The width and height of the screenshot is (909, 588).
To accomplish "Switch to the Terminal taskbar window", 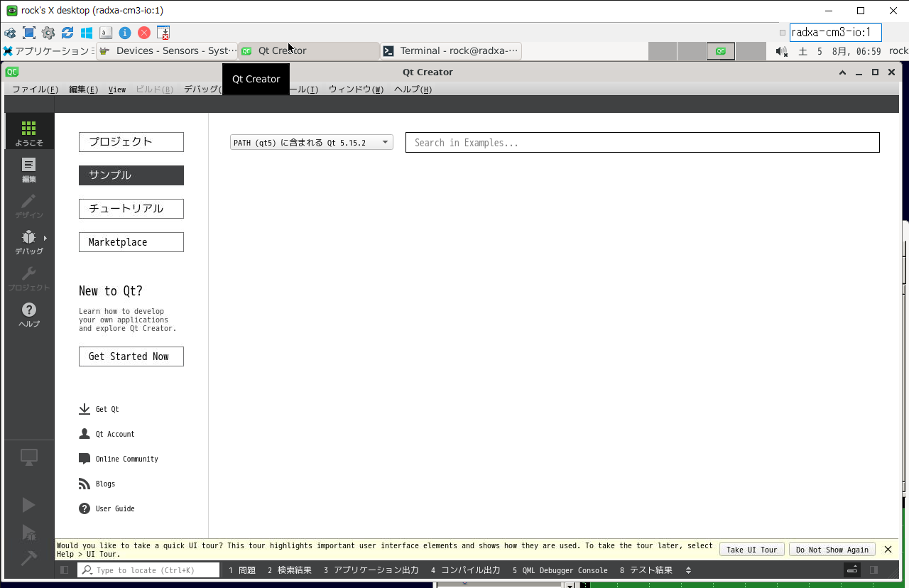I will (451, 51).
